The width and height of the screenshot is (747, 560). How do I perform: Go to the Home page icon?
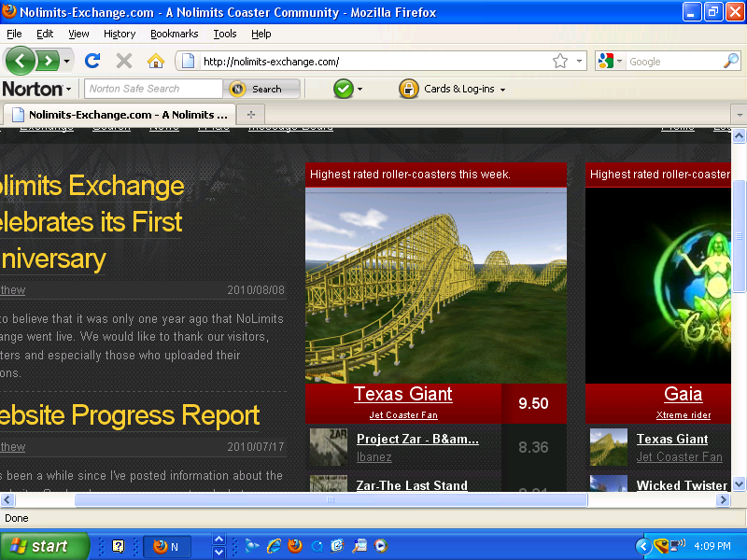point(155,61)
